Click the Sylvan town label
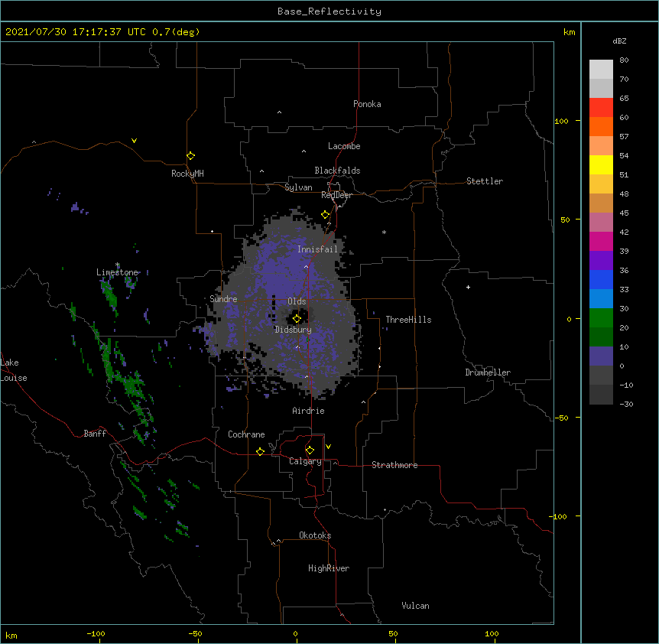This screenshot has height=644, width=659. coord(298,187)
